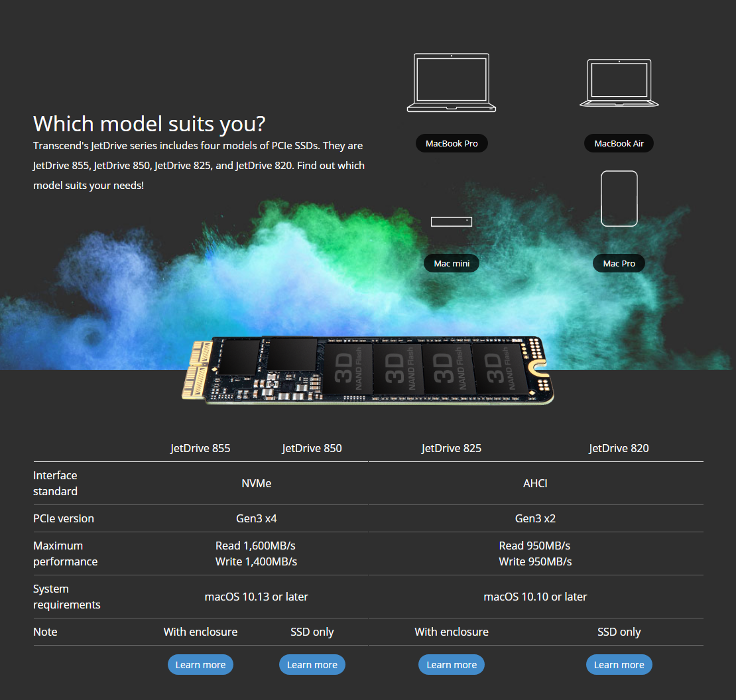Click the 'Read 1,600MB/s' value

(255, 546)
